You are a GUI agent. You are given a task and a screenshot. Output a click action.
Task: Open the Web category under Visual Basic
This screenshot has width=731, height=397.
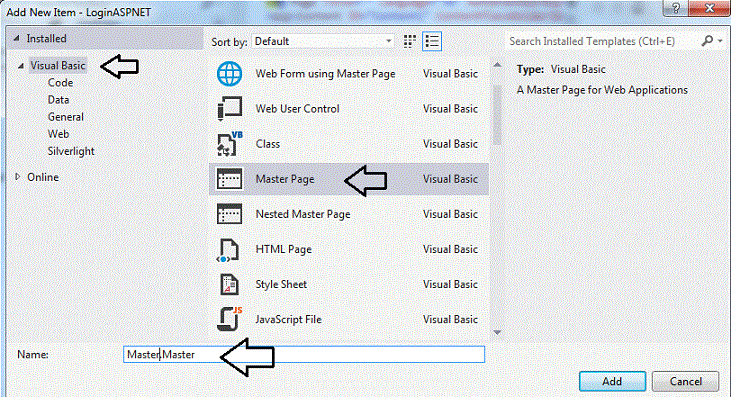58,134
